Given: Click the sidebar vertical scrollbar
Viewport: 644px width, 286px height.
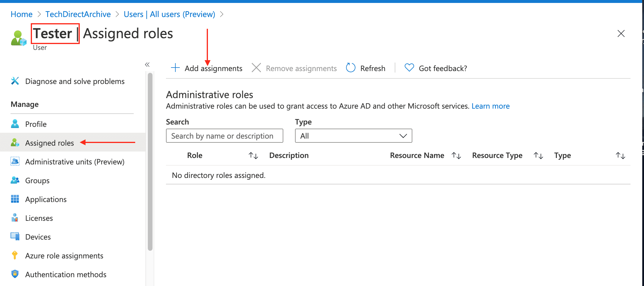Looking at the screenshot, I should coord(150,161).
